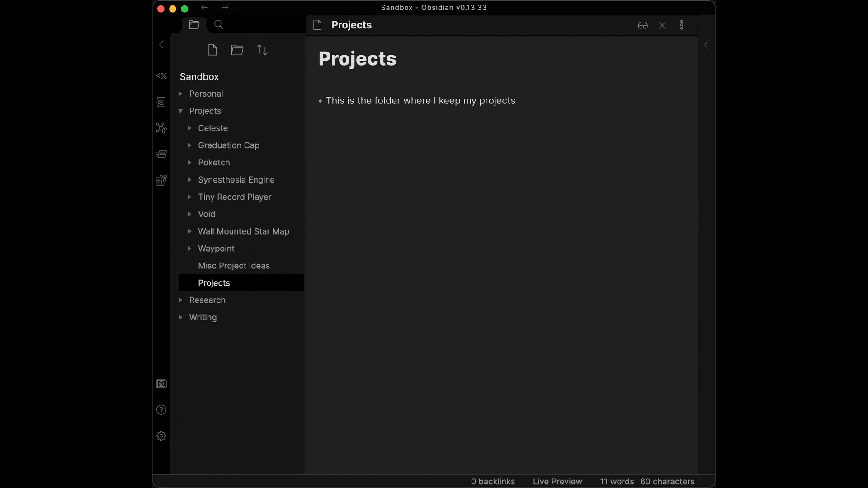Create a new folder with folder icon

click(237, 50)
